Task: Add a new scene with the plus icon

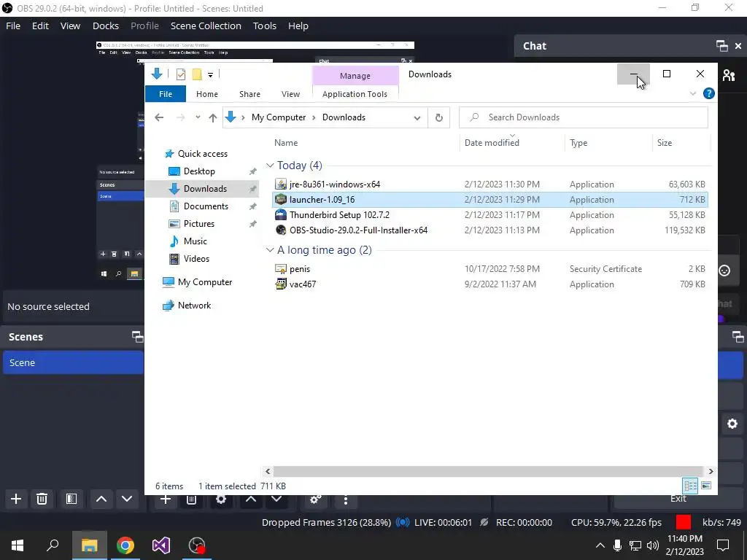Action: (16, 499)
